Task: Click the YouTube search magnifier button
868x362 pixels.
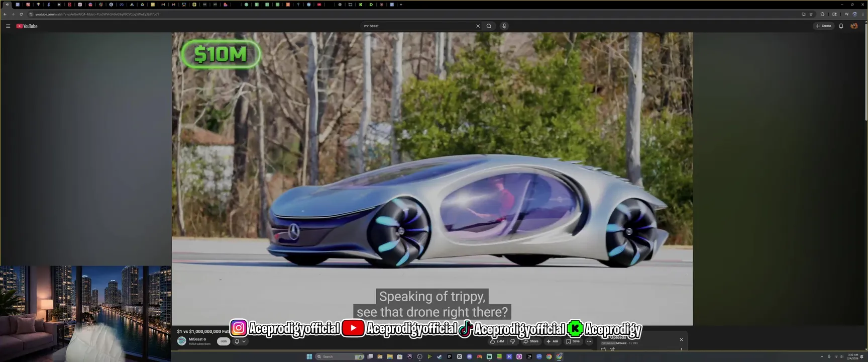Action: click(489, 26)
